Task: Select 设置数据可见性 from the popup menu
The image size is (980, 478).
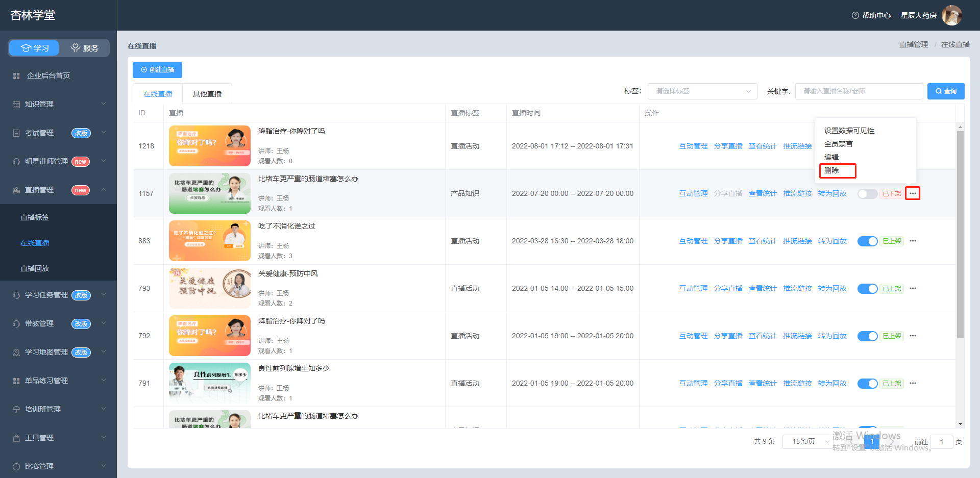Action: (x=849, y=131)
